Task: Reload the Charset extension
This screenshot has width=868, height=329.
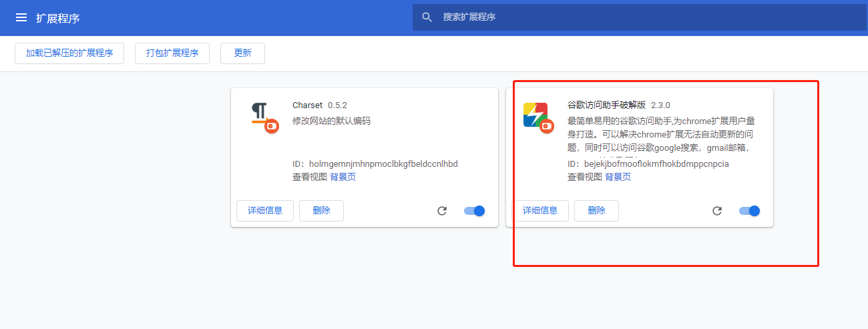Action: pyautogui.click(x=442, y=211)
